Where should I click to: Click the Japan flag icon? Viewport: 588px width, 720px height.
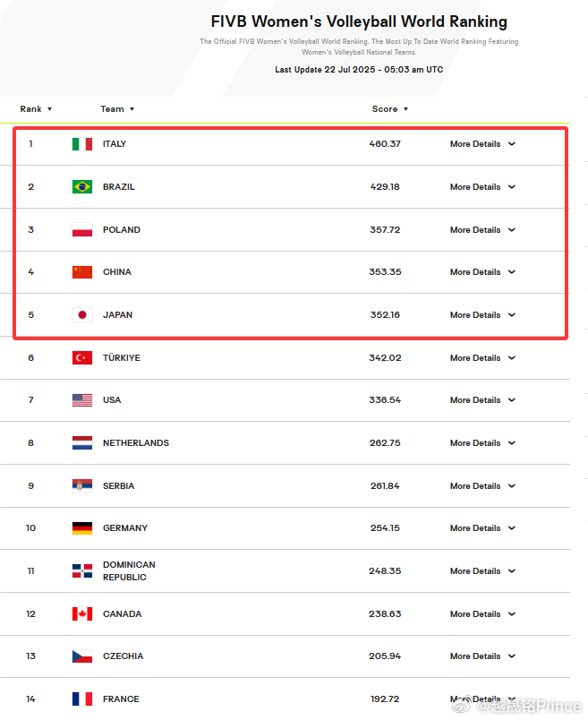coord(82,315)
